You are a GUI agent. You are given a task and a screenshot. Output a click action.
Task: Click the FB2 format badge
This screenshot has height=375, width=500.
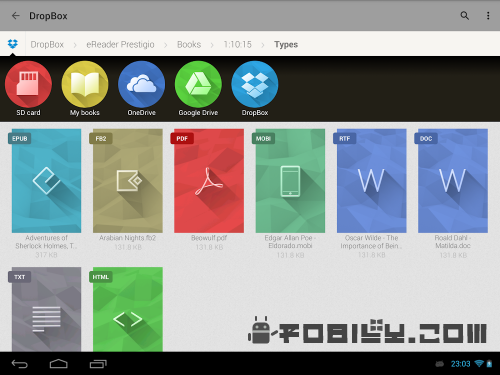click(x=101, y=138)
